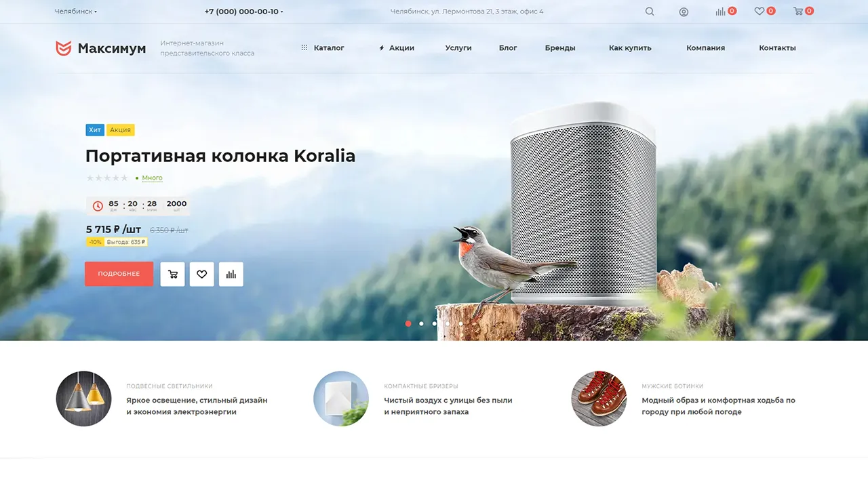This screenshot has height=488, width=868.
Task: Open the user account icon
Action: point(684,12)
